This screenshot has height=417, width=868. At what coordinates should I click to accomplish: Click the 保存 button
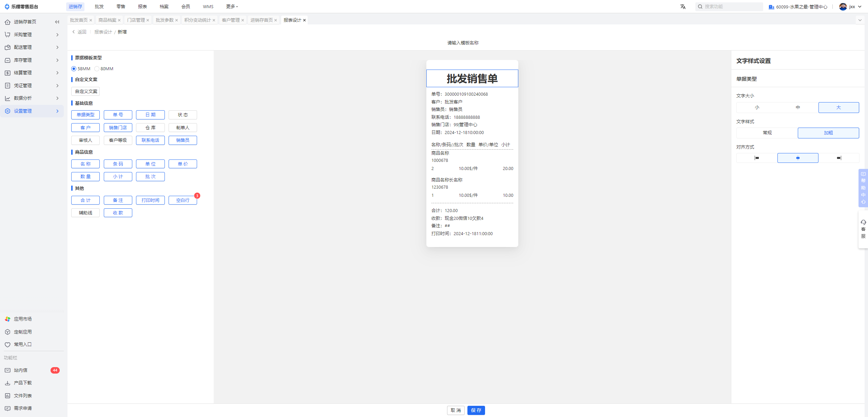(476, 411)
